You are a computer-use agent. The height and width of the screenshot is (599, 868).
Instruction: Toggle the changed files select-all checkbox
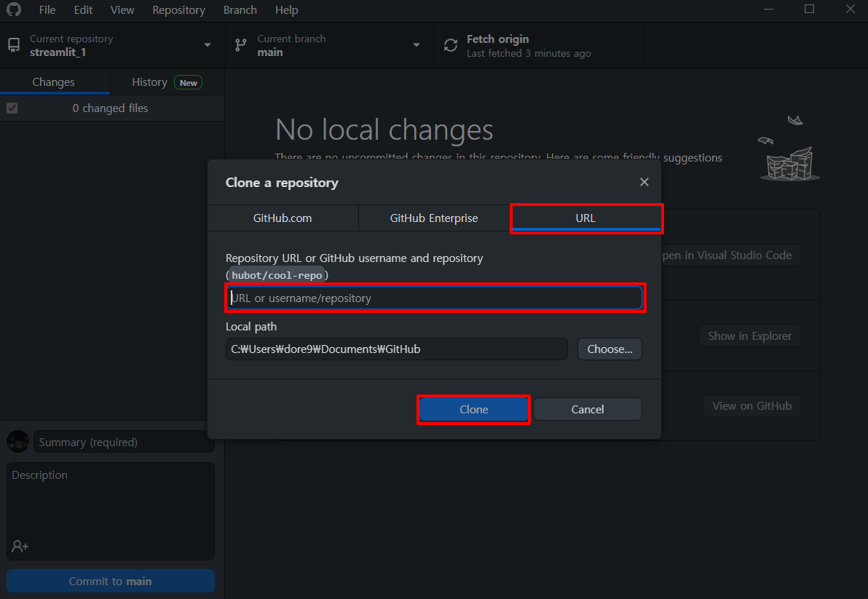pos(12,108)
